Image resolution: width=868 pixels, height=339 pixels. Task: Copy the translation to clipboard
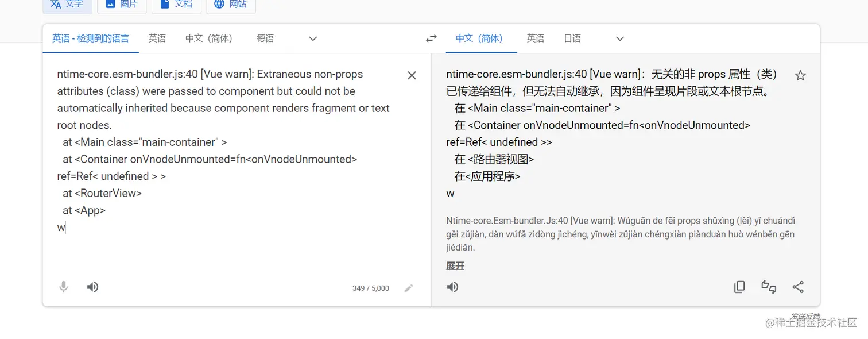tap(739, 287)
